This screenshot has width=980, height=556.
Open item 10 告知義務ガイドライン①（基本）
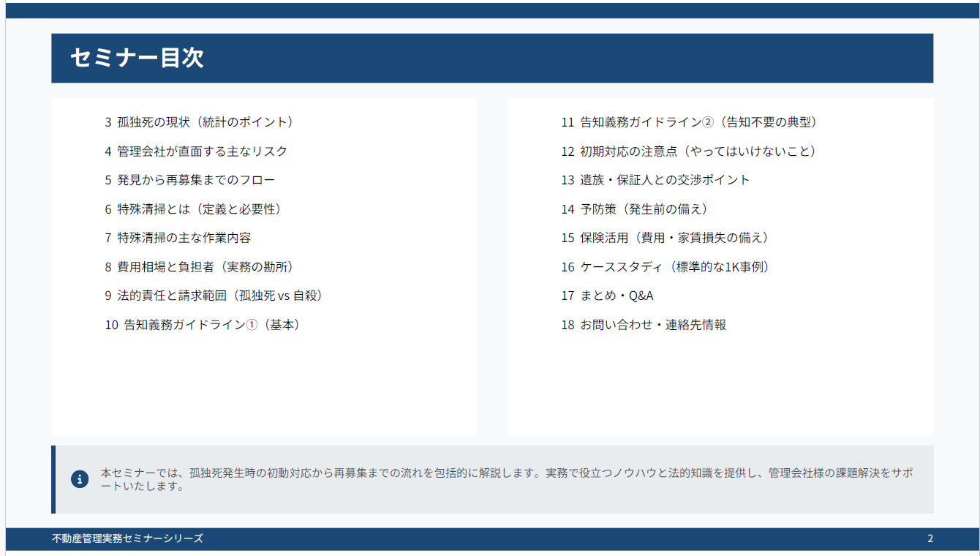coord(203,325)
